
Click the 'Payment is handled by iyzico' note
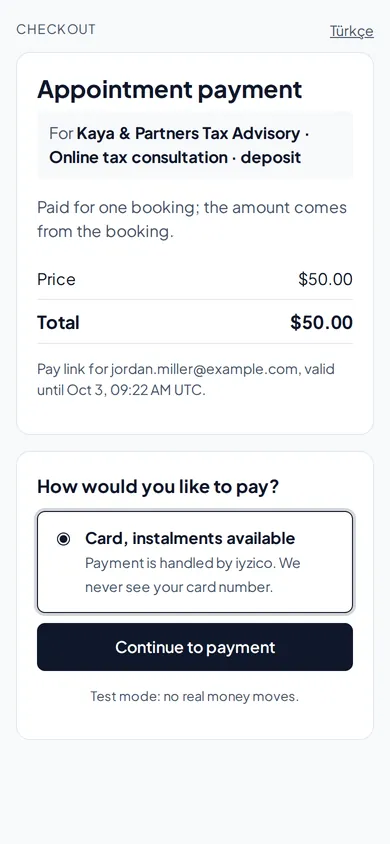point(193,564)
